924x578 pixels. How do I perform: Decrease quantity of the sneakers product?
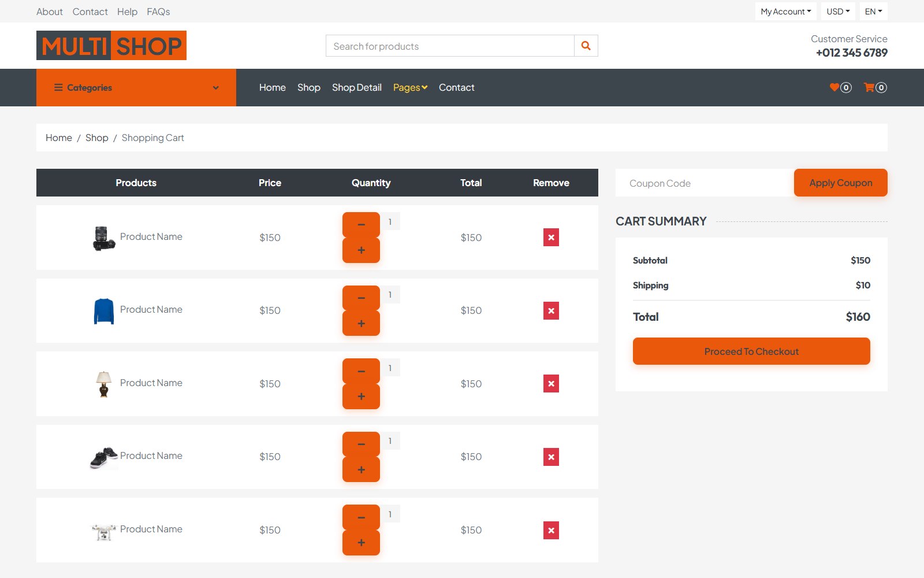[x=361, y=444]
